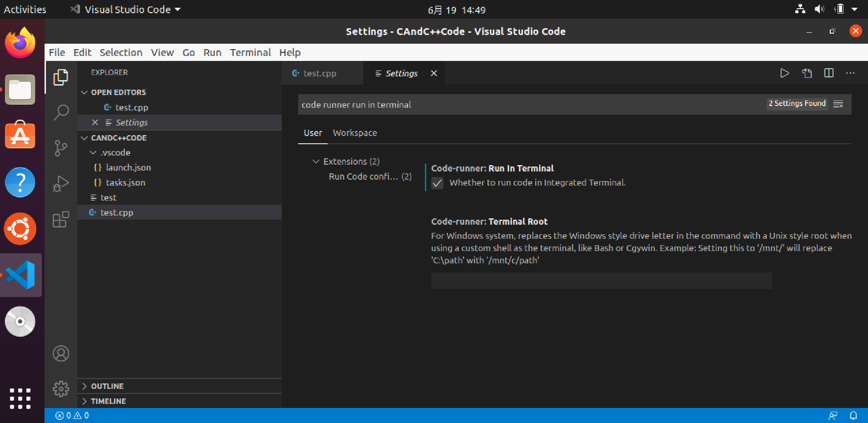This screenshot has width=868, height=423.
Task: Open the Go menu
Action: coord(189,52)
